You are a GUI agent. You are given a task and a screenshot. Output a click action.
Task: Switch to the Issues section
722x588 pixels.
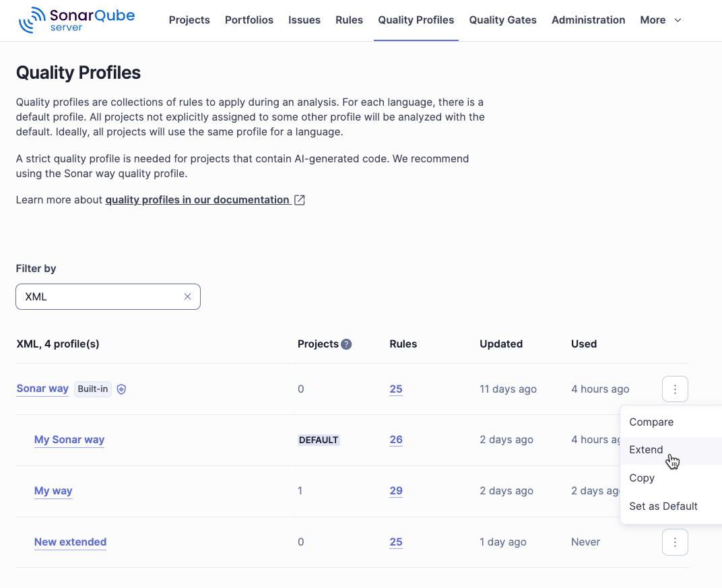[304, 20]
